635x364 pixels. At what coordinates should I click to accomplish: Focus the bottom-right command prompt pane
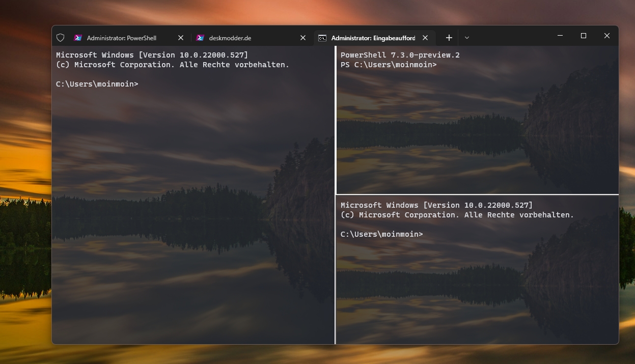(477, 285)
